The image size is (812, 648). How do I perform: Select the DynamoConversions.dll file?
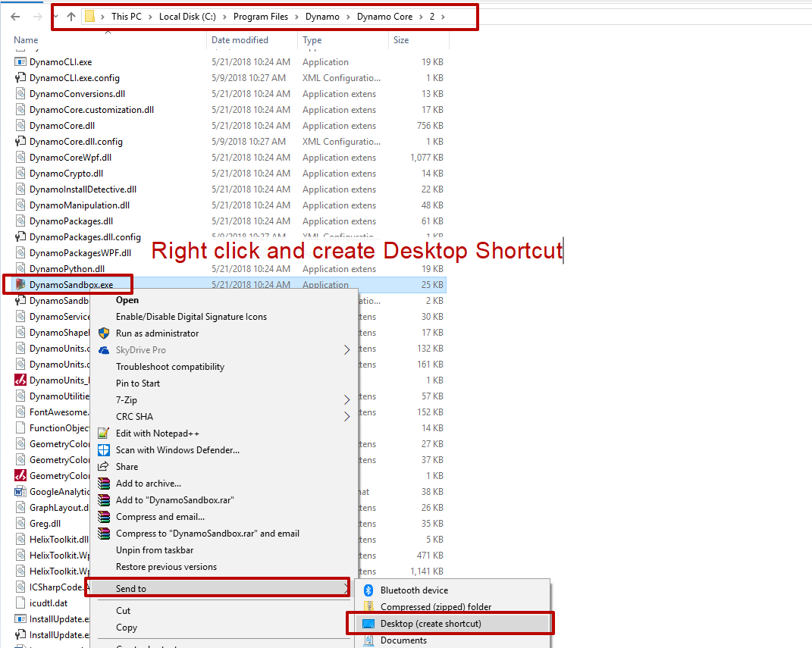coord(77,94)
